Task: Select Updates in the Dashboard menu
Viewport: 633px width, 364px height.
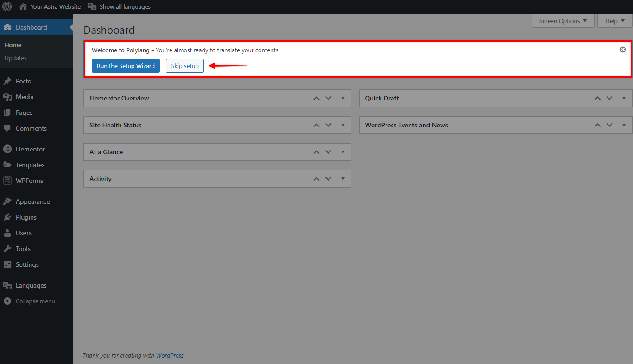Action: pos(15,58)
